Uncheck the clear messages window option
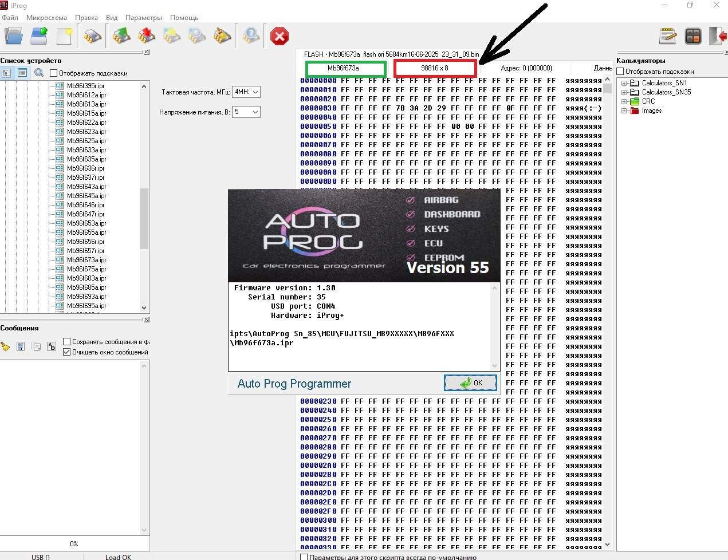Image resolution: width=728 pixels, height=560 pixels. (x=66, y=352)
